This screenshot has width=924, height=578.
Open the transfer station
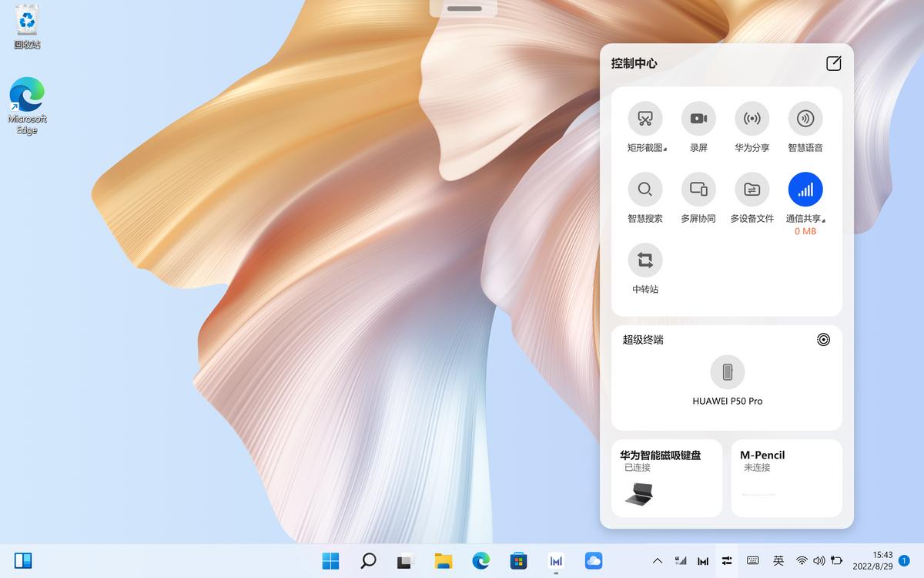644,260
